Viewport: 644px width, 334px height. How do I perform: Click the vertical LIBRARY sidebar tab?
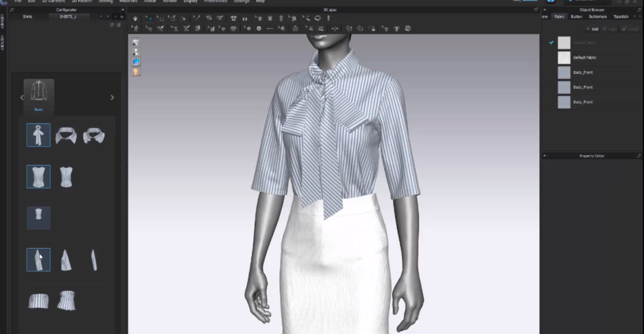pos(2,21)
